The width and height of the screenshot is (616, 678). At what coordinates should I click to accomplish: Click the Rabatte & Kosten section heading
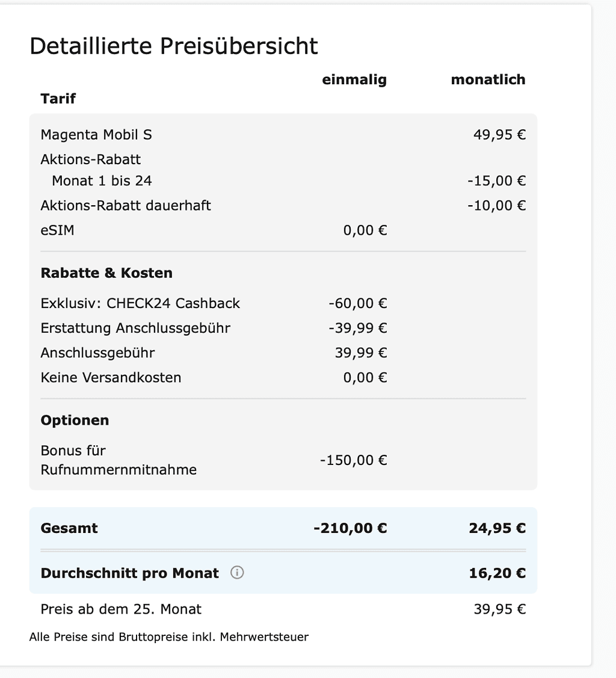106,273
